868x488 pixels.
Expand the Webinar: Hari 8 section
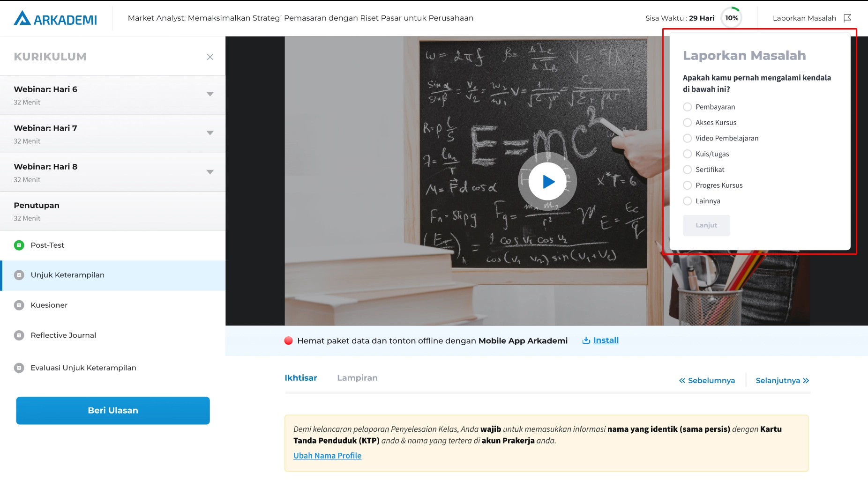tap(210, 172)
